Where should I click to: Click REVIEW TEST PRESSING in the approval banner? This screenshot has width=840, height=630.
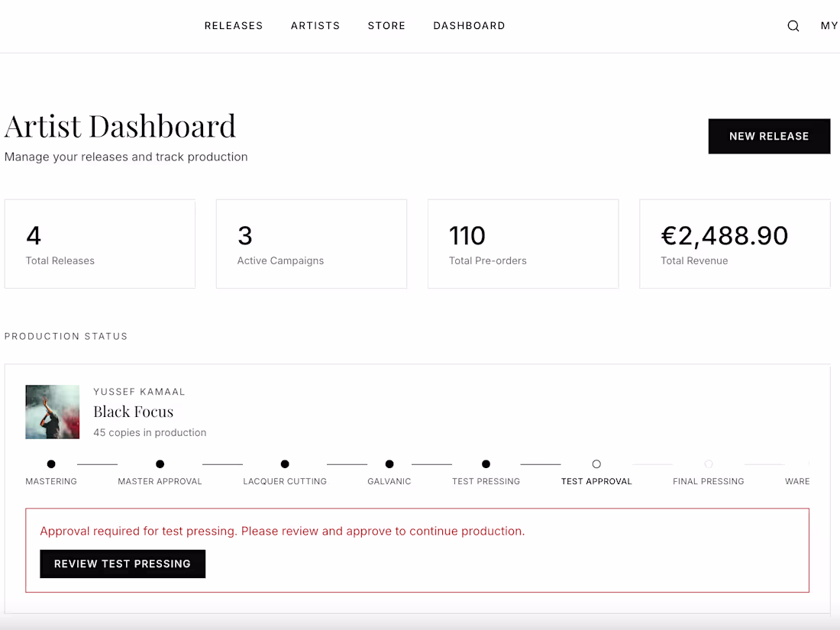tap(122, 564)
